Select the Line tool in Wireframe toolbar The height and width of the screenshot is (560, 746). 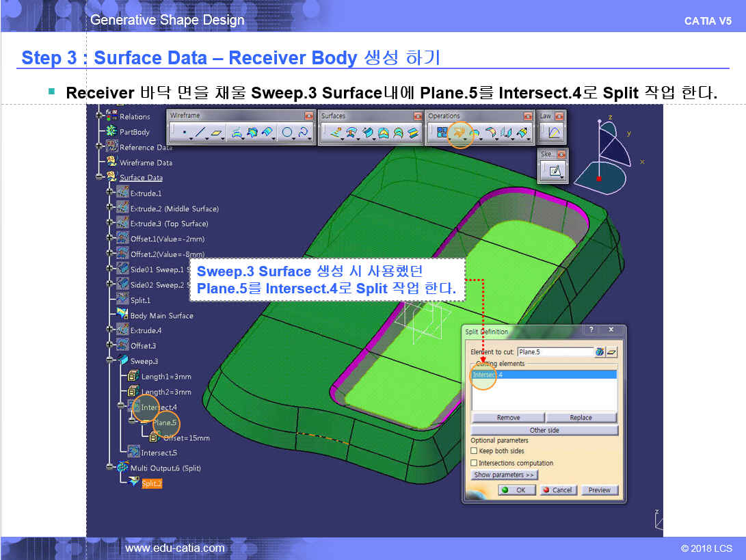[x=200, y=133]
